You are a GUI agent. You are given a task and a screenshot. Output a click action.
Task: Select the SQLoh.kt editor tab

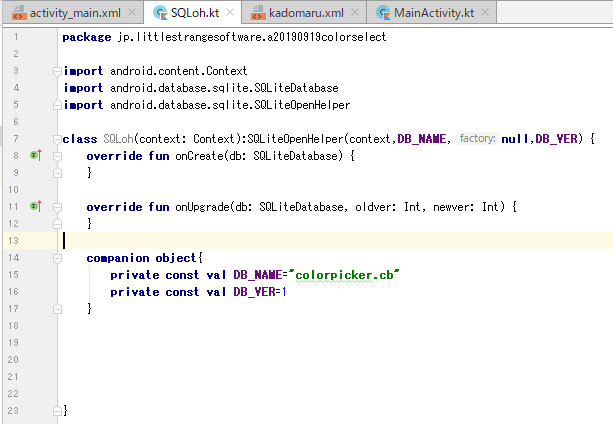tap(195, 13)
